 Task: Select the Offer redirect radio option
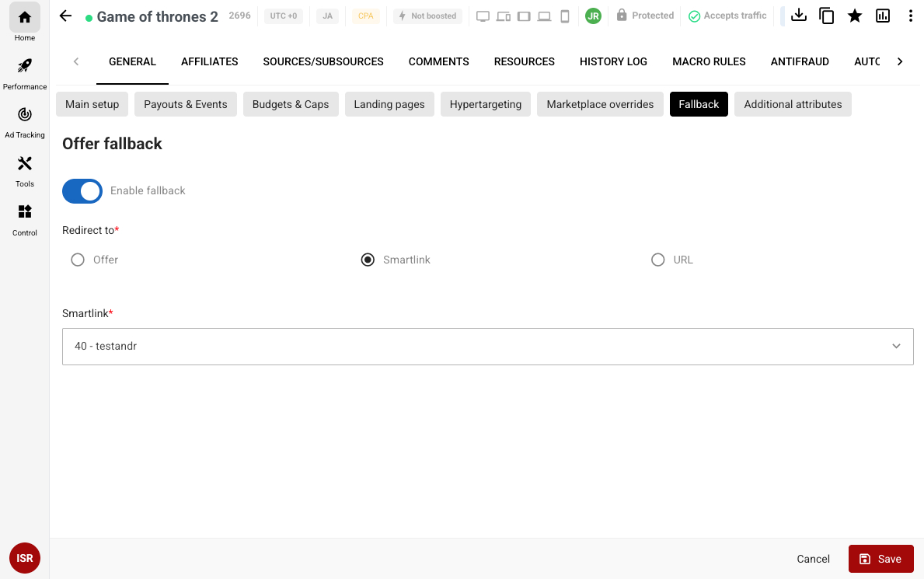78,260
